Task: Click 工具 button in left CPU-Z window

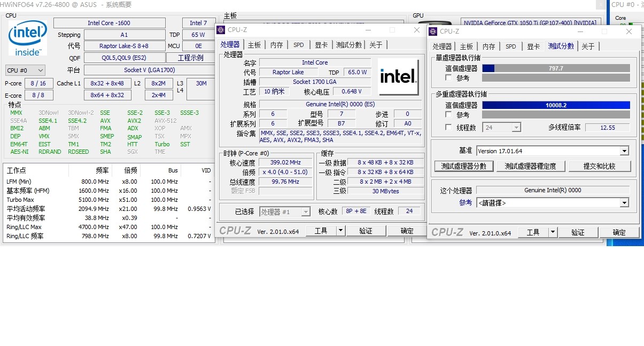Action: (x=321, y=231)
